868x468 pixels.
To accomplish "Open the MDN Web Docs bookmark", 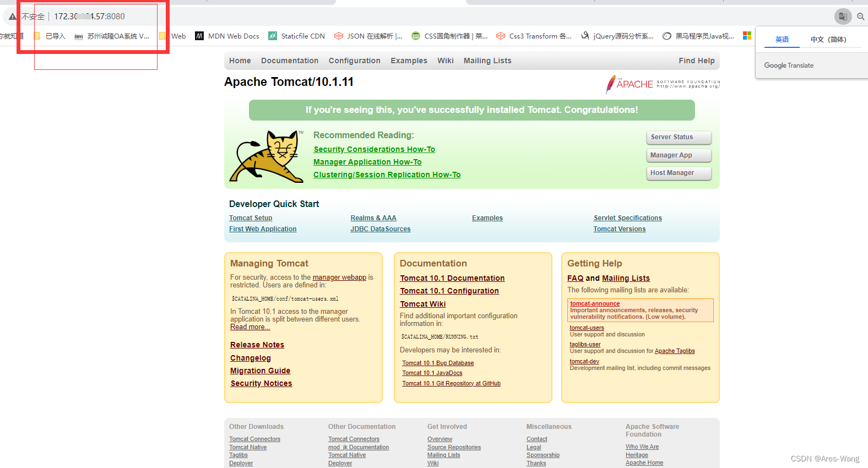I will click(x=227, y=36).
